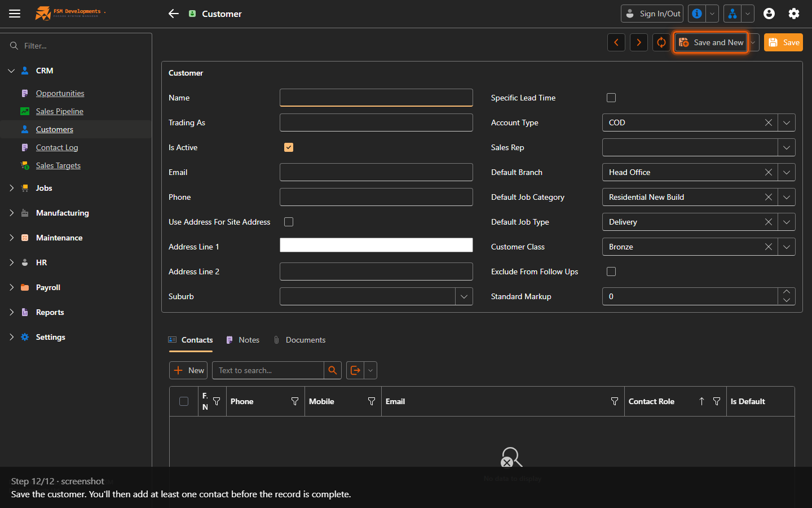
Task: Go to the next record arrow
Action: [x=639, y=42]
